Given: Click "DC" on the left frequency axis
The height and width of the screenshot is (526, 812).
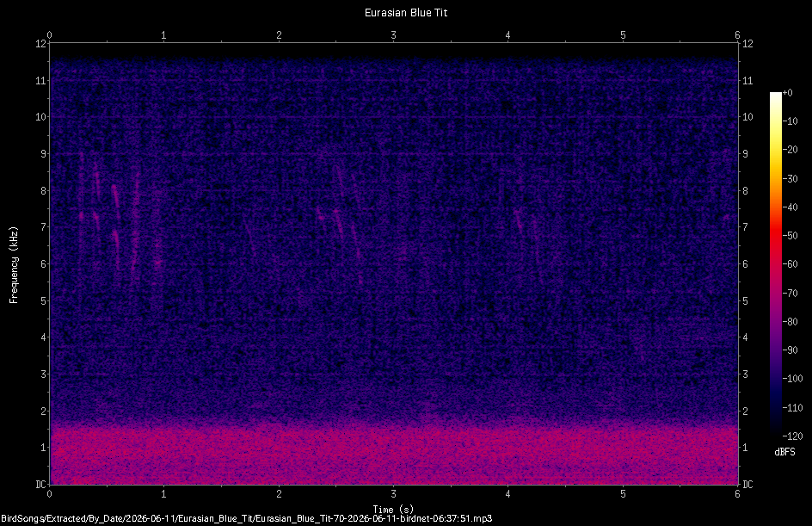Looking at the screenshot, I should (41, 485).
